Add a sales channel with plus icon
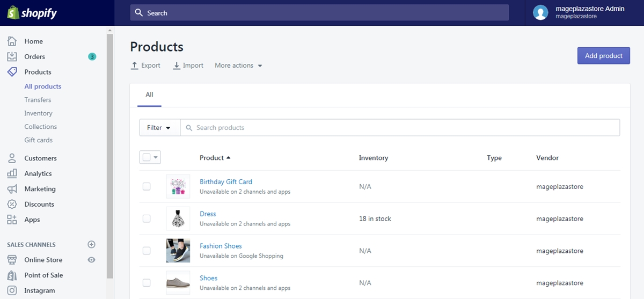This screenshot has height=299, width=644. [x=91, y=244]
